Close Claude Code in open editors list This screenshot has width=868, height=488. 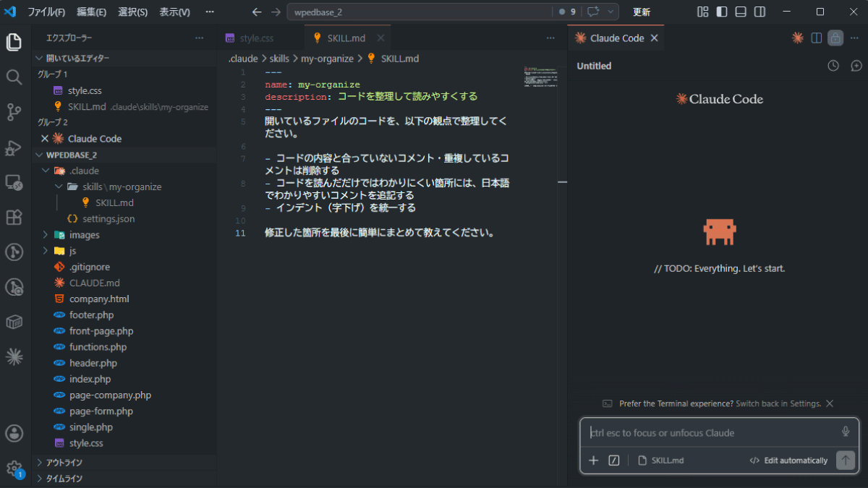[45, 139]
